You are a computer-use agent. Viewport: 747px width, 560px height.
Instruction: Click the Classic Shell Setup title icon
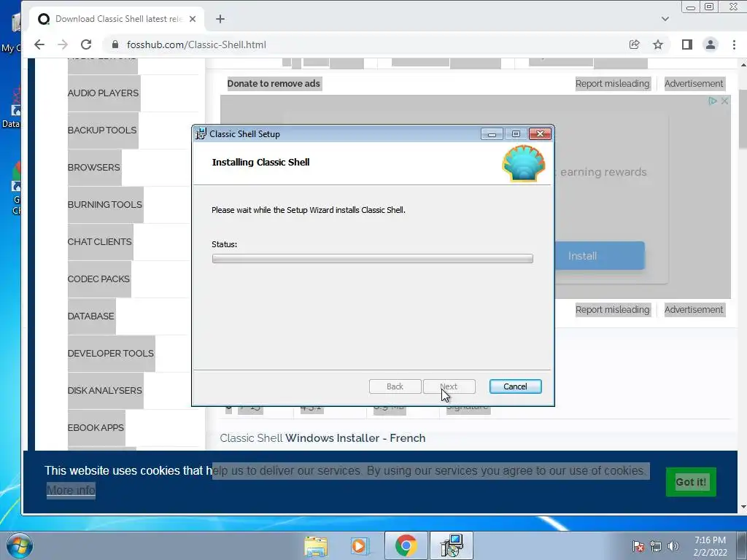[x=201, y=134]
